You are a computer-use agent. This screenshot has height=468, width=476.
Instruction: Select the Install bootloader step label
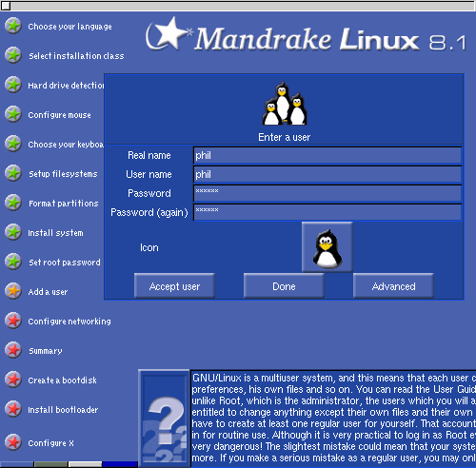coord(63,410)
